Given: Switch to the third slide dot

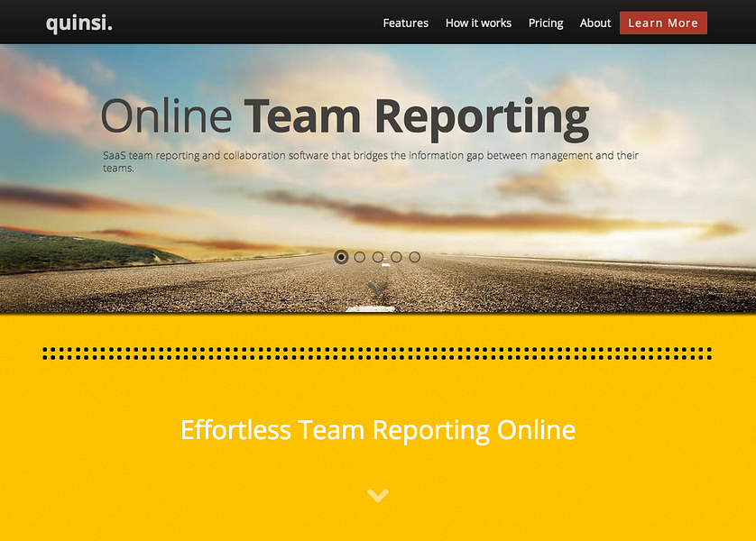Looking at the screenshot, I should tap(378, 257).
